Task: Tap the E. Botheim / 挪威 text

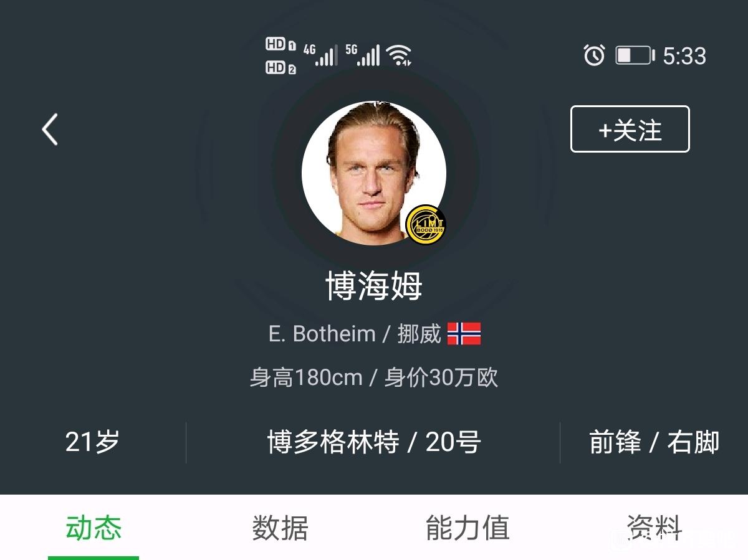Action: click(355, 334)
